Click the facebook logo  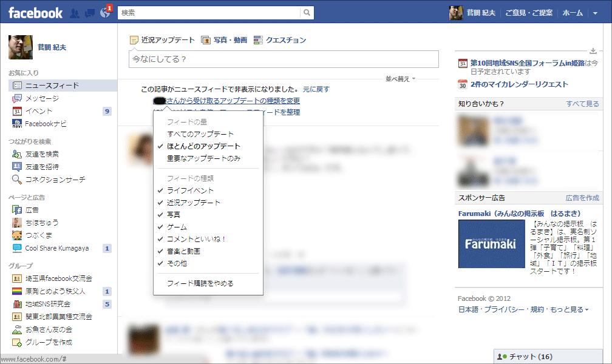click(35, 13)
